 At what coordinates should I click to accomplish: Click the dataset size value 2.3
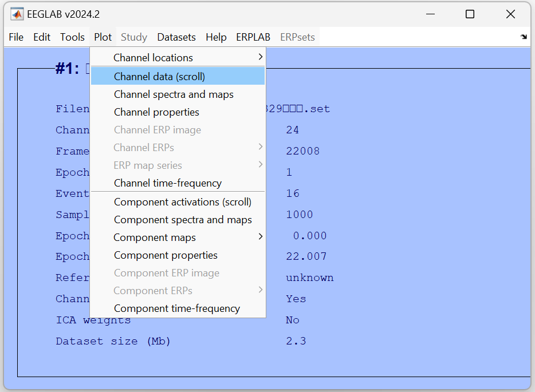coord(296,341)
